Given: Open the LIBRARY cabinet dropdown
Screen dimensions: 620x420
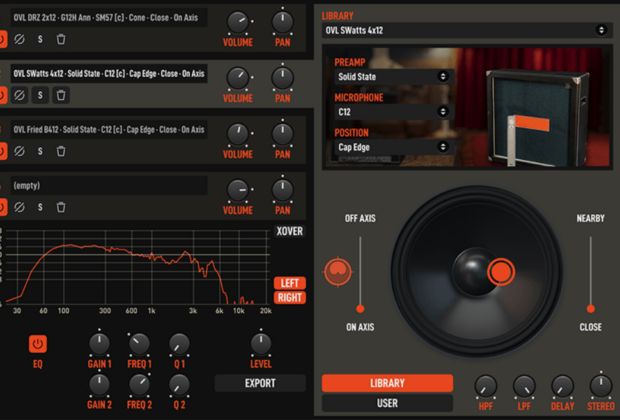Looking at the screenshot, I should click(467, 30).
